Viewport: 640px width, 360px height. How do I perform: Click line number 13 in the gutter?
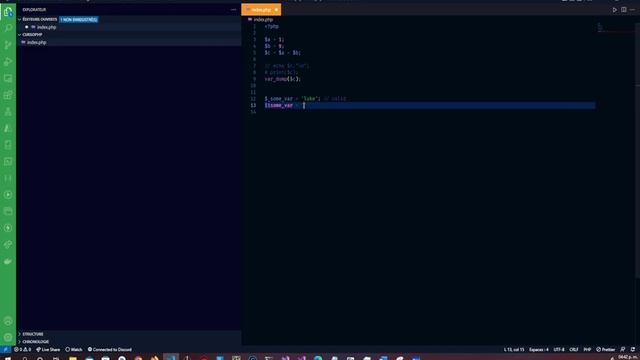point(253,105)
